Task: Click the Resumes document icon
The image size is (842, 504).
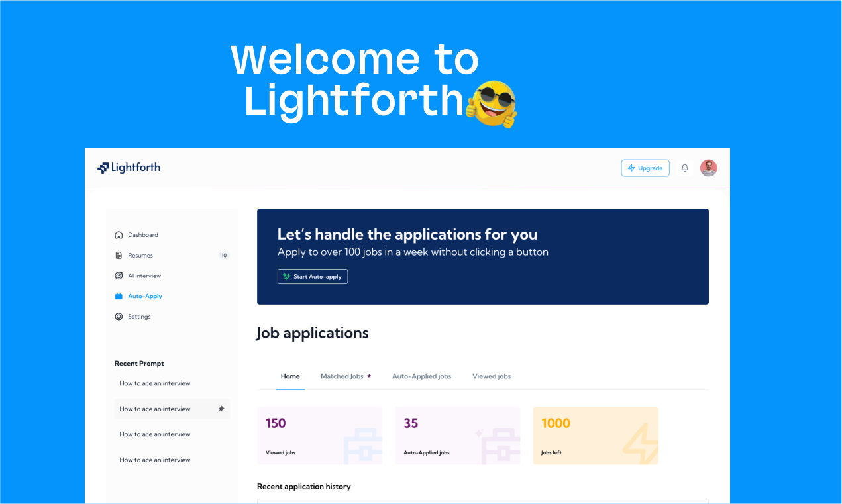Action: (x=119, y=256)
